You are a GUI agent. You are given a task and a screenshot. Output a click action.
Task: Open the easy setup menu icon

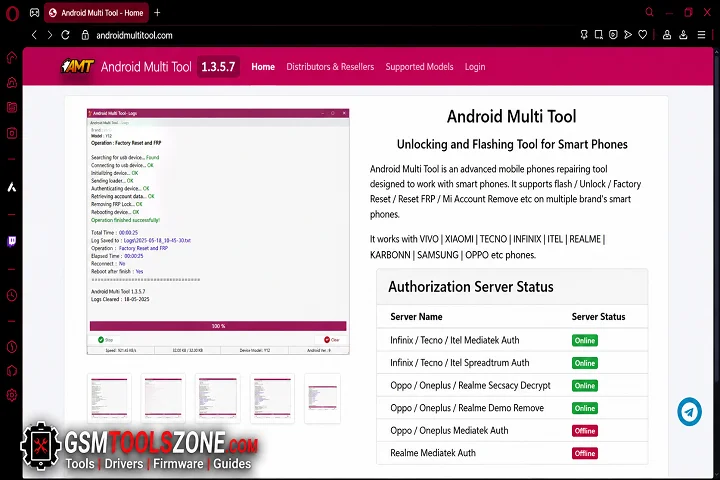[701, 35]
